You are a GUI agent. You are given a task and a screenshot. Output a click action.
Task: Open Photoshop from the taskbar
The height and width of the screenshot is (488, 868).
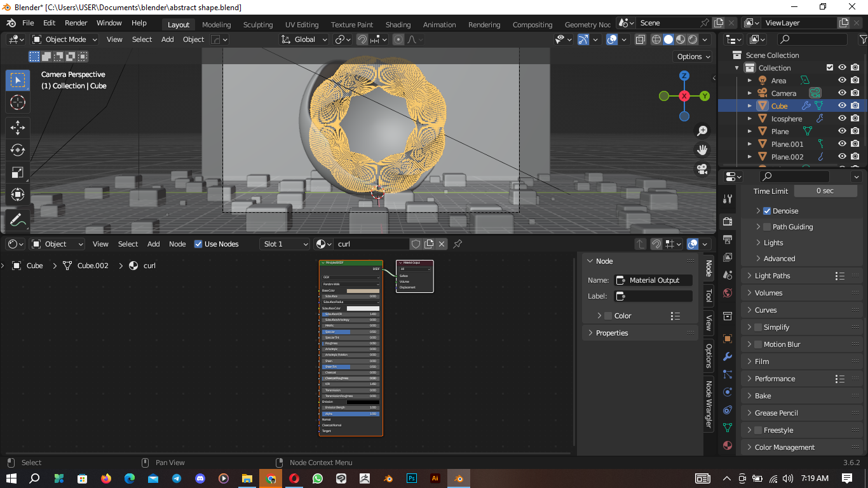412,478
